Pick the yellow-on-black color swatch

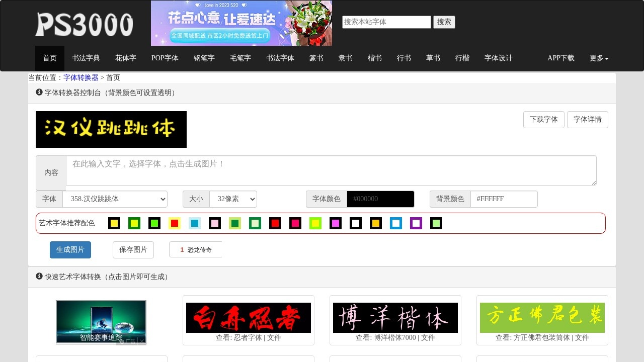(114, 223)
